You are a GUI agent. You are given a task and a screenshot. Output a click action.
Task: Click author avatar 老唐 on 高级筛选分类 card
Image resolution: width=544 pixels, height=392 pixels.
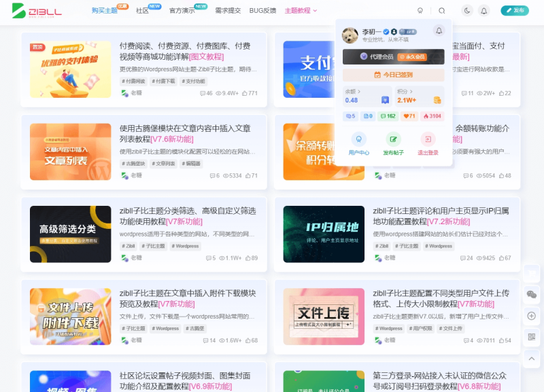click(124, 258)
